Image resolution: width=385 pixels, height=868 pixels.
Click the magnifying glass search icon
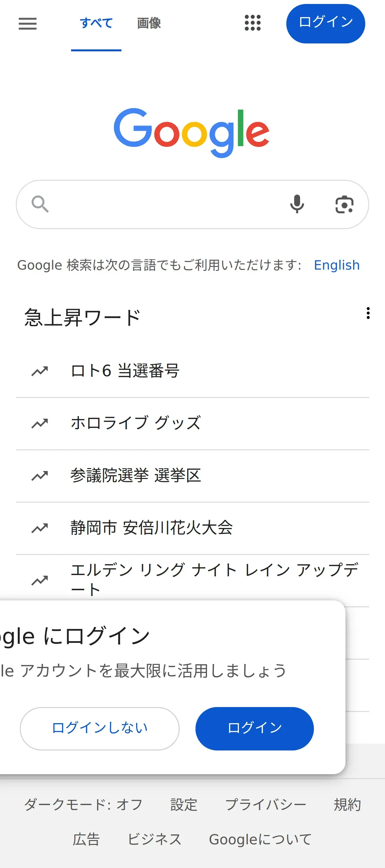pos(40,204)
